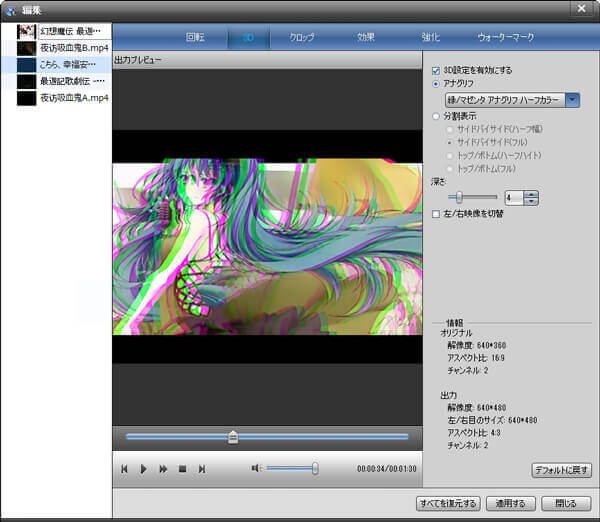Switch to 3D tab
This screenshot has width=600, height=522.
pos(248,38)
